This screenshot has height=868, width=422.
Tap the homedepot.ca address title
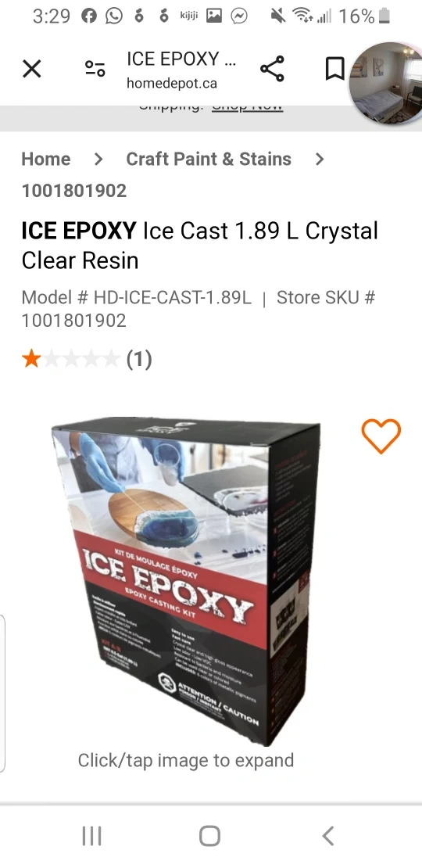pos(181,70)
